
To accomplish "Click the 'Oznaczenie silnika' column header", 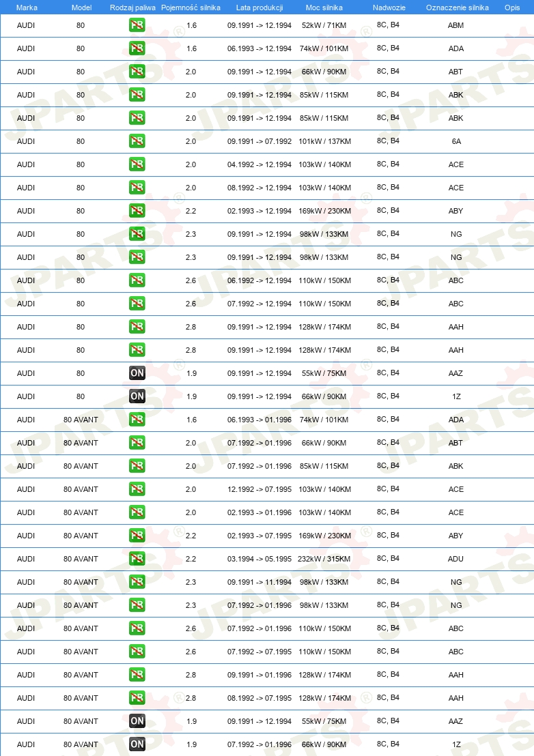I will (x=458, y=8).
